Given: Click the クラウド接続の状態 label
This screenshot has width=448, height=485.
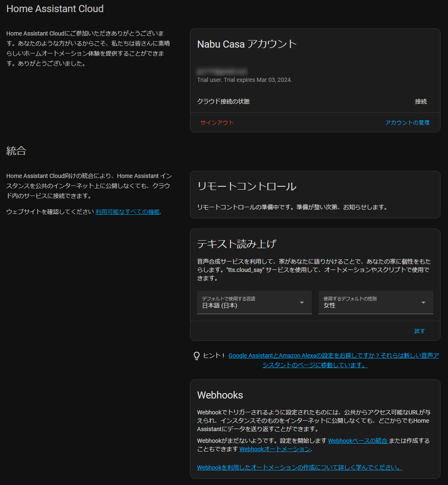Looking at the screenshot, I should click(223, 102).
